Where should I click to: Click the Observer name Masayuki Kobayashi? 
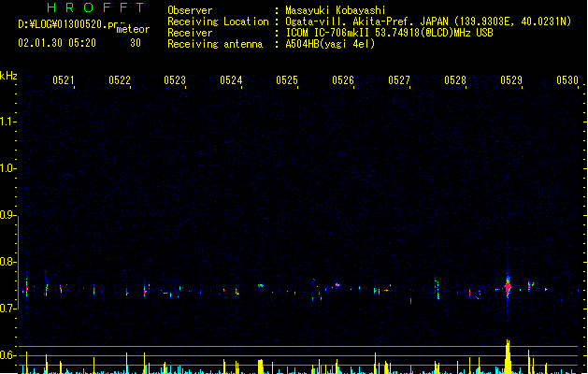click(x=336, y=10)
